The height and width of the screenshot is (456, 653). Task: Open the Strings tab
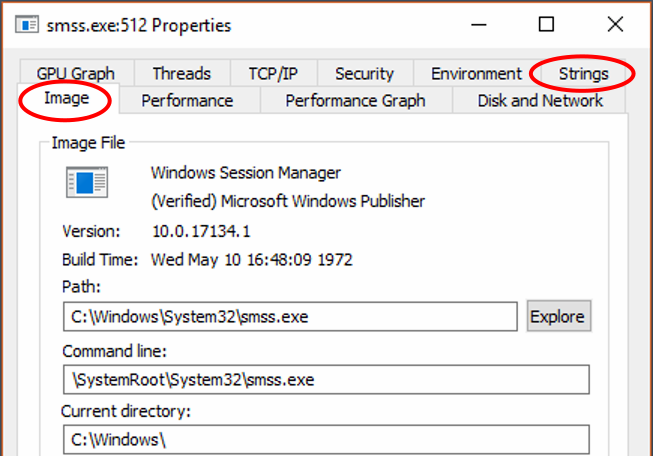[584, 73]
